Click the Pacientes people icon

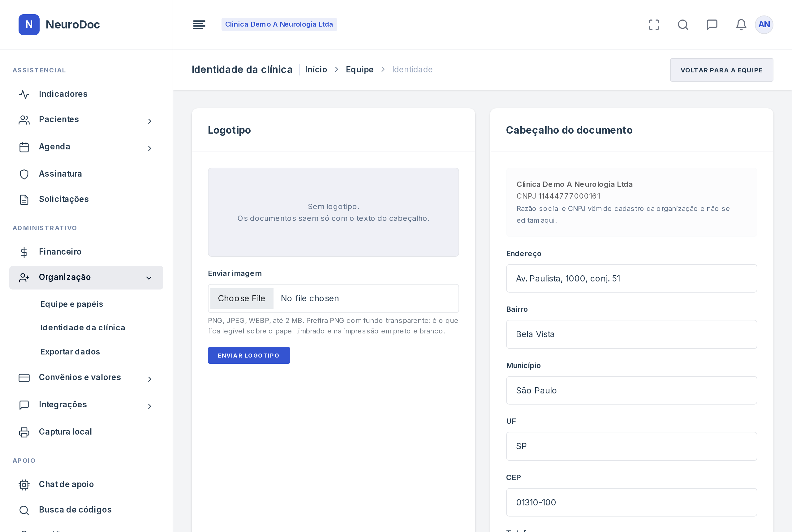pyautogui.click(x=24, y=120)
